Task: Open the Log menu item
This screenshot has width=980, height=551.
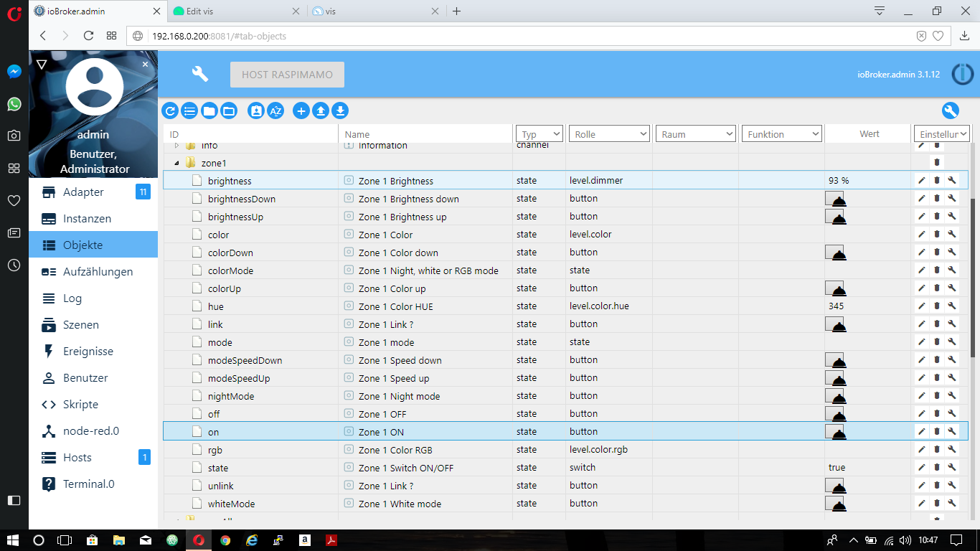Action: [93, 298]
